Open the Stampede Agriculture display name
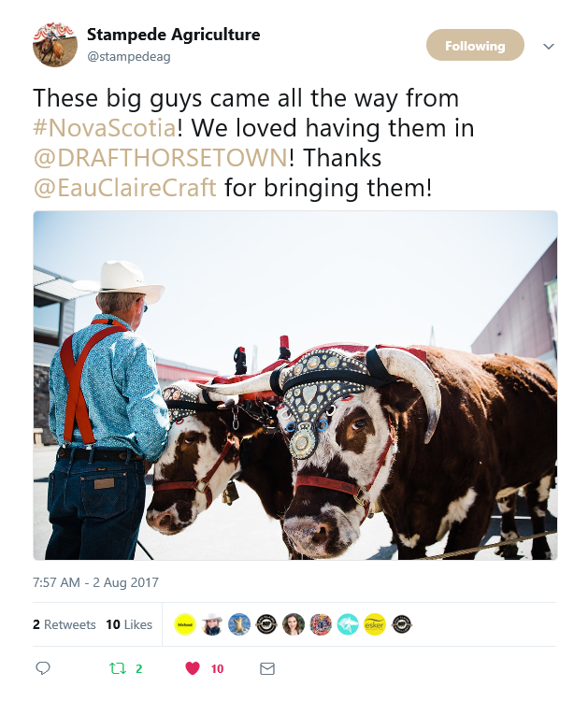This screenshot has width=588, height=701. (173, 36)
